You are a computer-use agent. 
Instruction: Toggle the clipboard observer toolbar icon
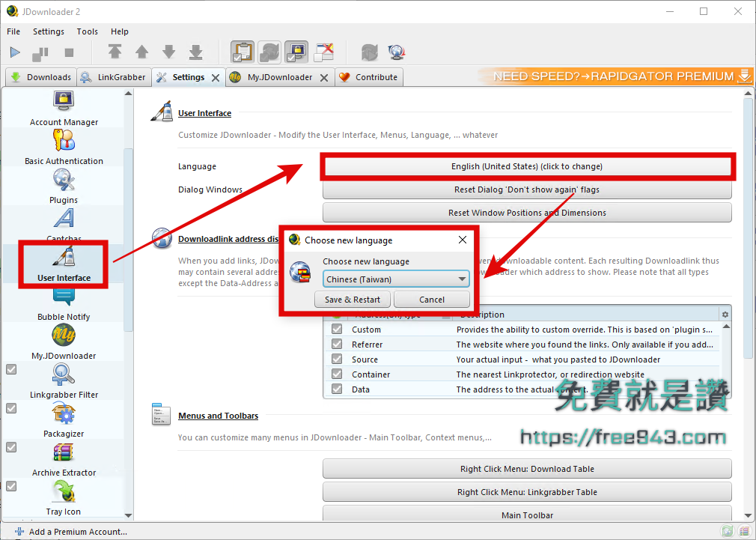(x=242, y=52)
